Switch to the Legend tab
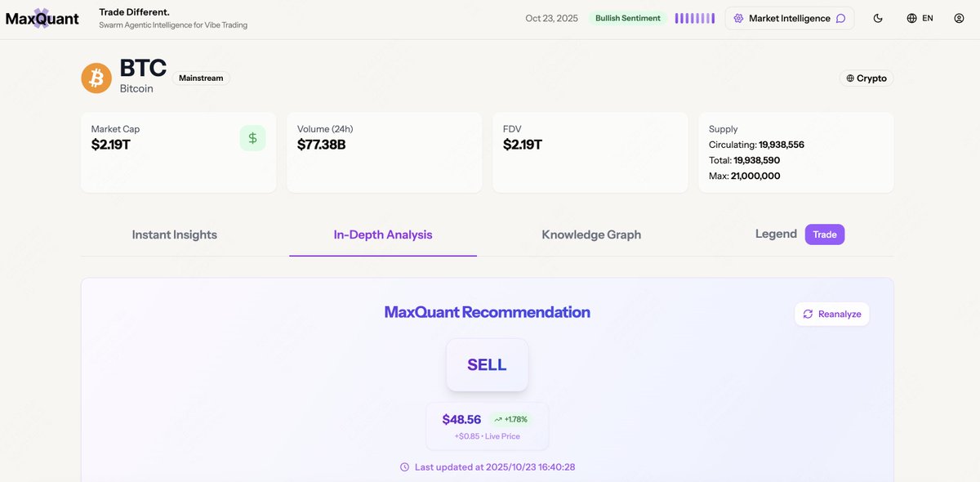This screenshot has width=980, height=482. point(776,234)
